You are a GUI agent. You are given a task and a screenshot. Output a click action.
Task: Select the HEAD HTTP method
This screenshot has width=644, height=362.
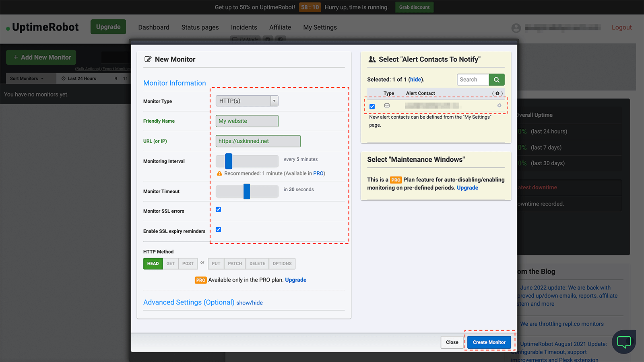click(x=153, y=263)
